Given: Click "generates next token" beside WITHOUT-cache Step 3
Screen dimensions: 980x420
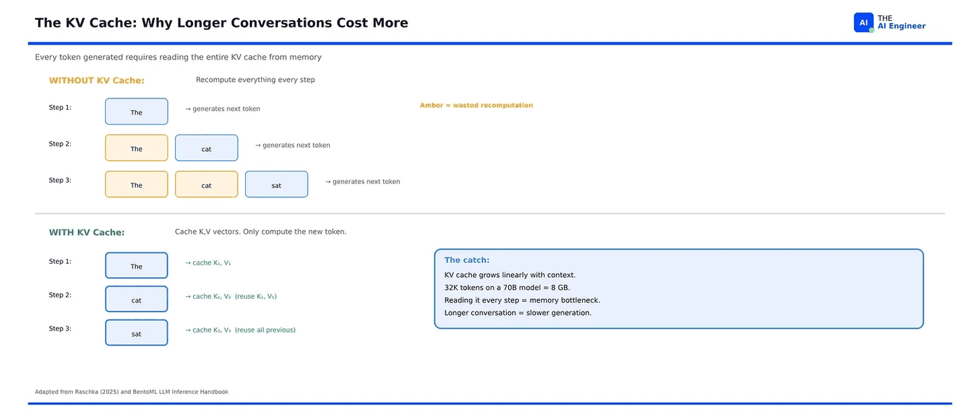Looking at the screenshot, I should click(x=363, y=182).
